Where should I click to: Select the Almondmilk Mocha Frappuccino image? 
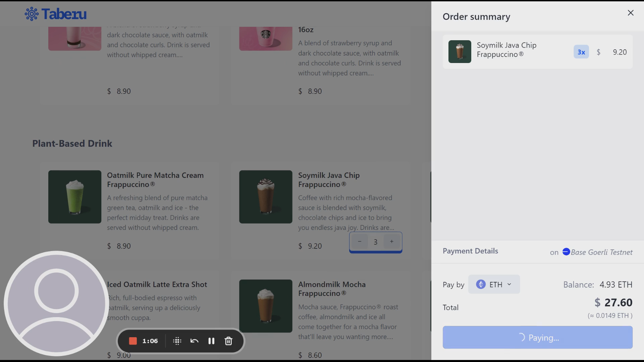(x=266, y=306)
